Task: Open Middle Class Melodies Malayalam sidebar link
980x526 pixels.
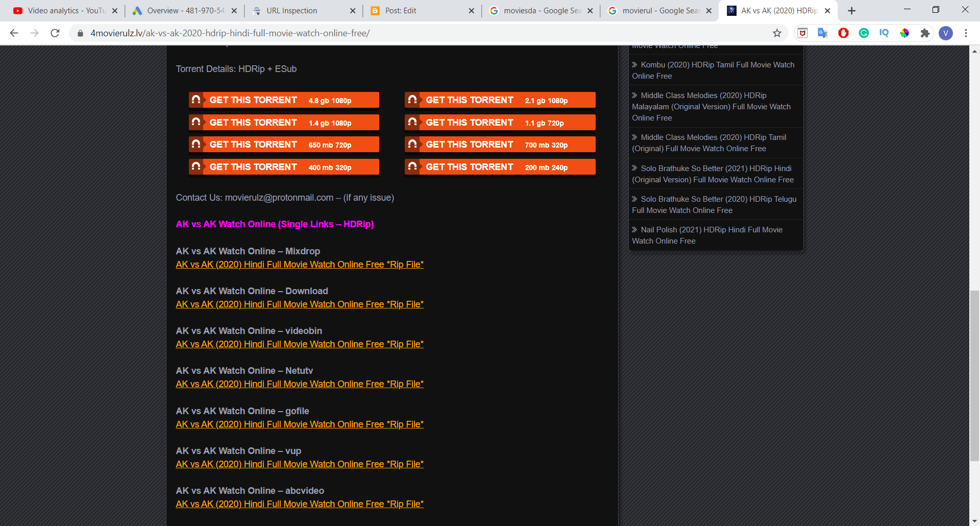Action: tap(712, 107)
